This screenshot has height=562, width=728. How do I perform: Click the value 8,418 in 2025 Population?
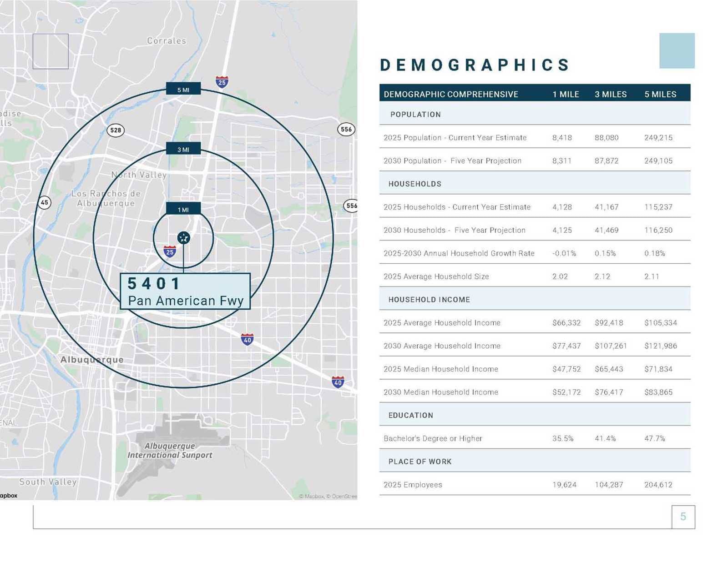[x=562, y=137]
